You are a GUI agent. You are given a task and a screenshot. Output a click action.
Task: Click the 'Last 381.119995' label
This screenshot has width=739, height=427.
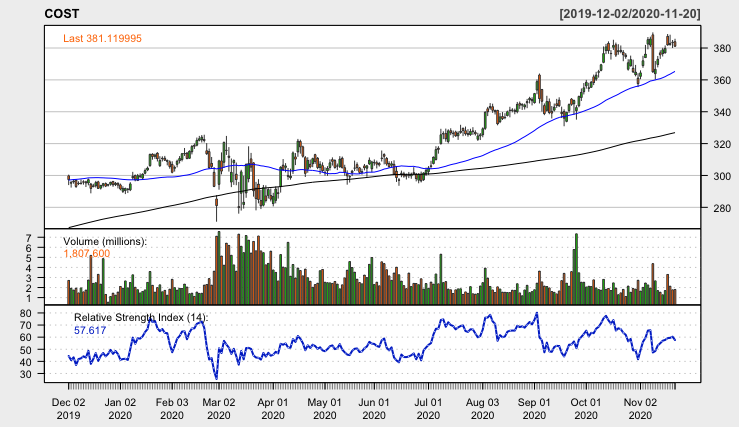102,39
